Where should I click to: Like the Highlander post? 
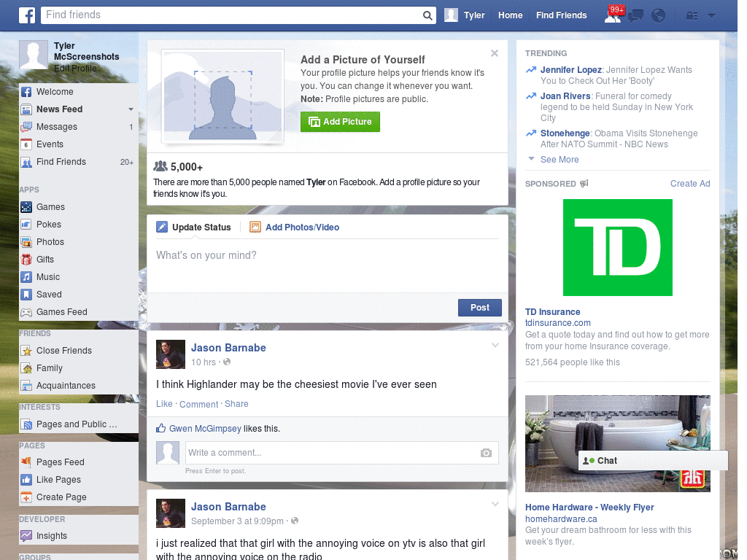[x=164, y=404]
